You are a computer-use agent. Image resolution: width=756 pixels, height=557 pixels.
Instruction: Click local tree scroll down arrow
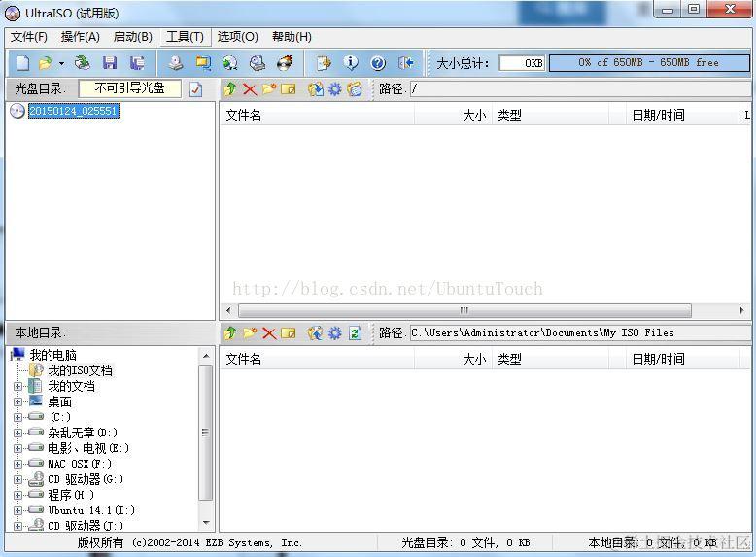[x=206, y=523]
